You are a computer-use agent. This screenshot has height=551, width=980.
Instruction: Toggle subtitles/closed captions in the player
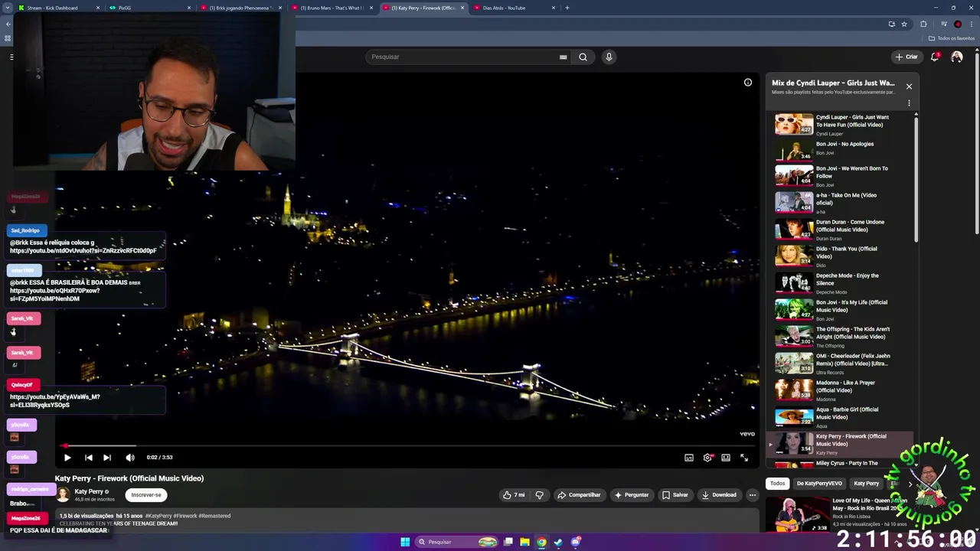[689, 458]
